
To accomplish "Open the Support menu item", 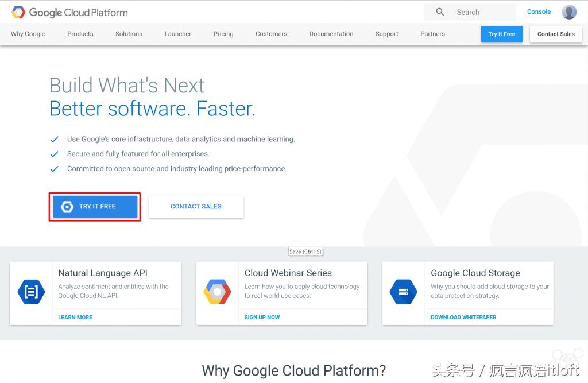I will pyautogui.click(x=386, y=34).
